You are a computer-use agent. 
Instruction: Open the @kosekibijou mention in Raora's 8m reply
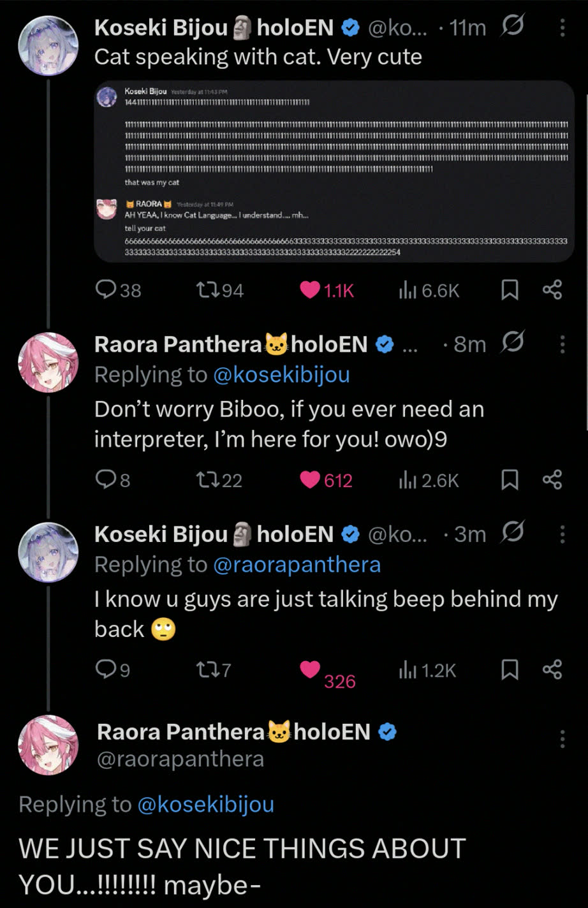[281, 375]
